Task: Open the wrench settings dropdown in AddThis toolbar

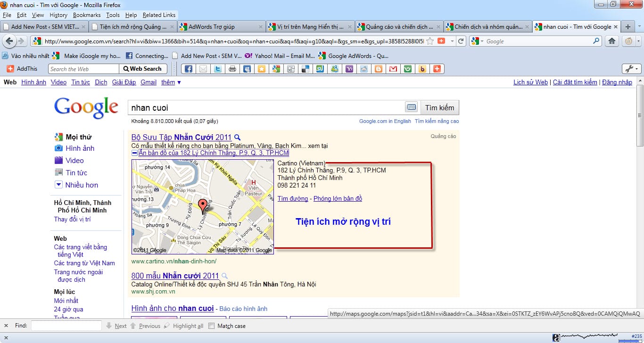Action: pos(632,69)
